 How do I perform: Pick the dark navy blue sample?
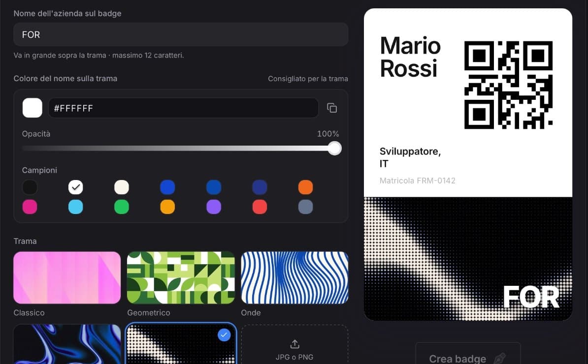tap(260, 187)
